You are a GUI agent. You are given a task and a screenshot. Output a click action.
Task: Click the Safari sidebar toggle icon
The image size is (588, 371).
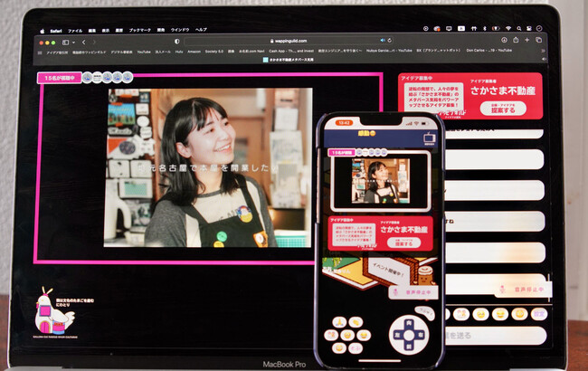65,43
